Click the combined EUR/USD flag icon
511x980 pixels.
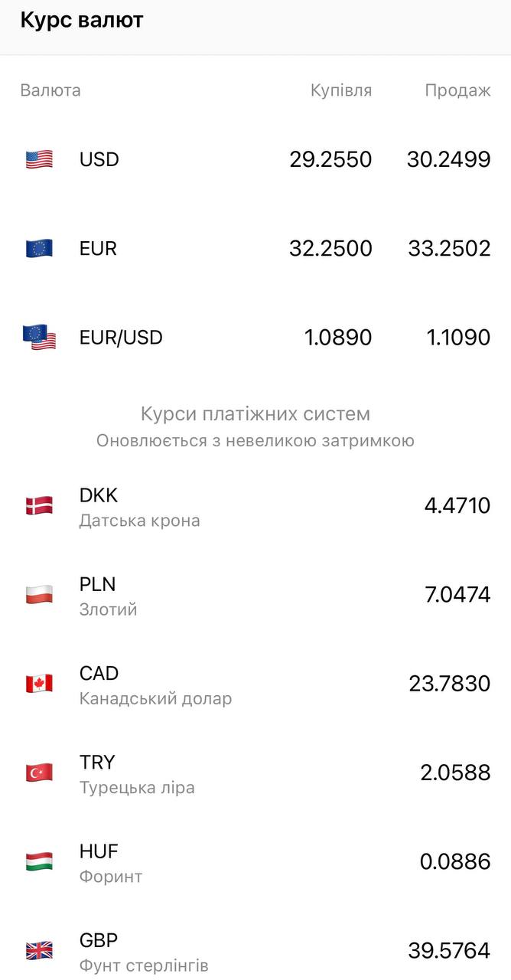[39, 337]
